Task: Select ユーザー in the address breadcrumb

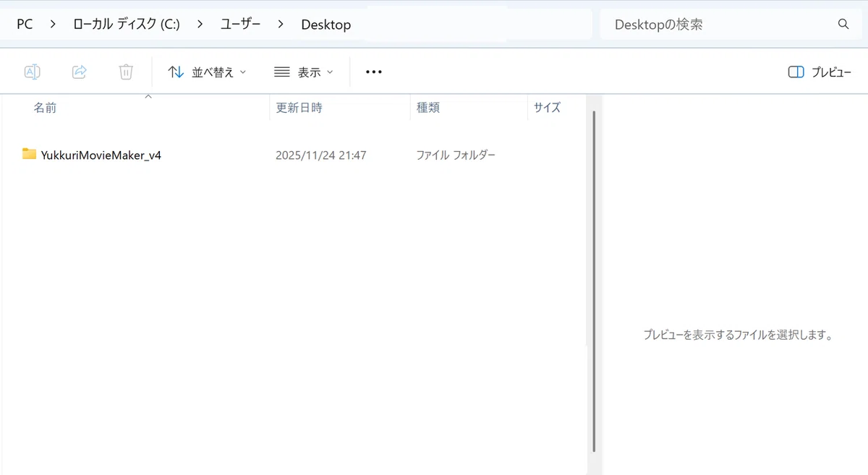Action: [x=240, y=24]
